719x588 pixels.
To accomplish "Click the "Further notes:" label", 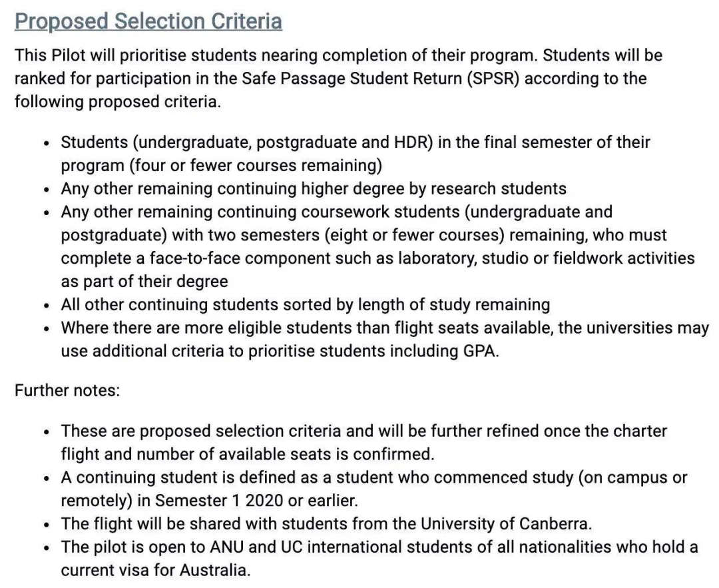I will pyautogui.click(x=67, y=391).
